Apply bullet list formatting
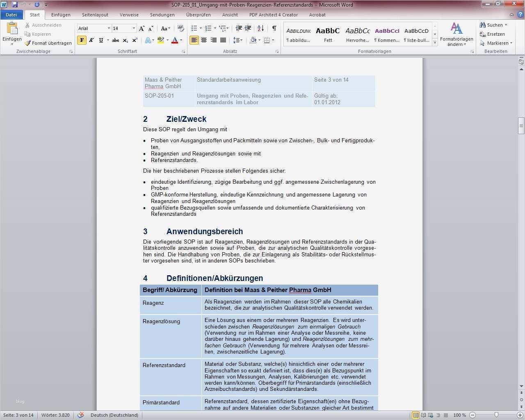 click(x=194, y=28)
